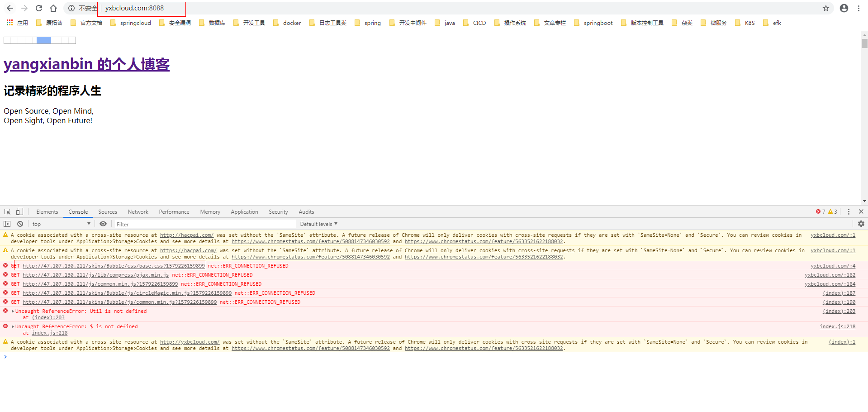Open the failed base.css URL link
This screenshot has width=868, height=412.
click(114, 266)
